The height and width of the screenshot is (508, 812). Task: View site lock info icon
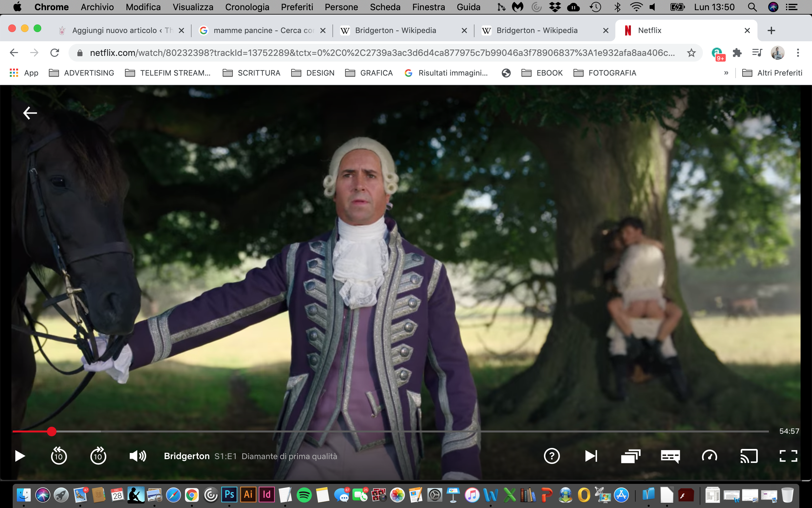80,53
